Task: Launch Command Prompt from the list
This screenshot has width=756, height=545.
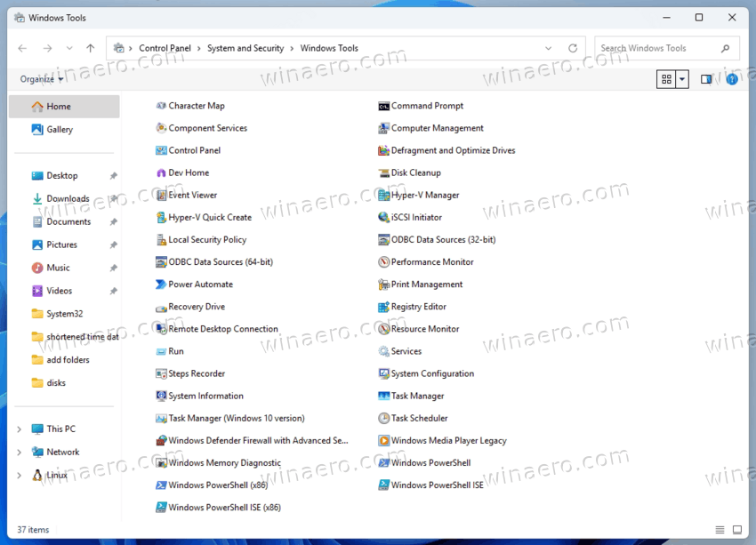Action: point(421,106)
